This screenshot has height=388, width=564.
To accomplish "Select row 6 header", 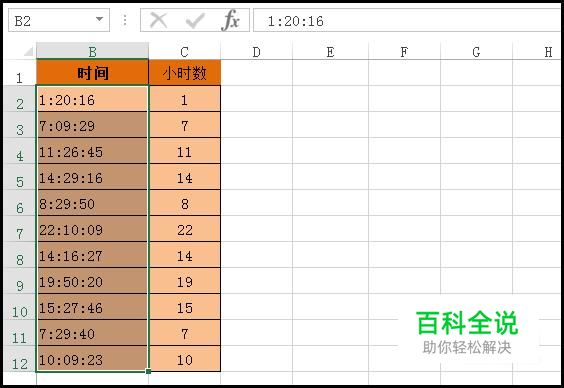I will [19, 203].
